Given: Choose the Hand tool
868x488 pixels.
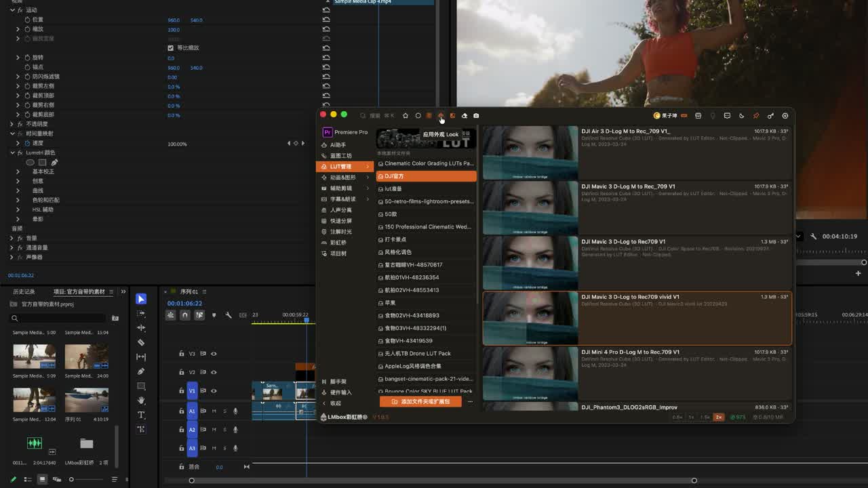Looking at the screenshot, I should click(x=141, y=401).
